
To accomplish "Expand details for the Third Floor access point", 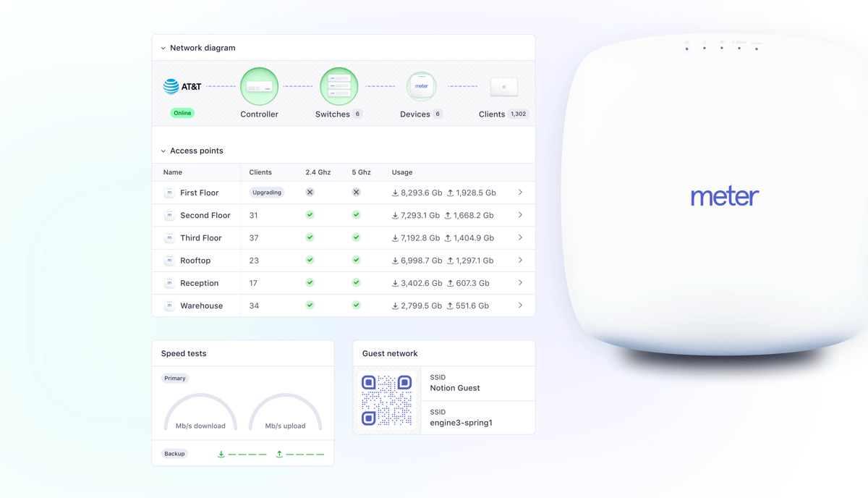I will pyautogui.click(x=520, y=237).
